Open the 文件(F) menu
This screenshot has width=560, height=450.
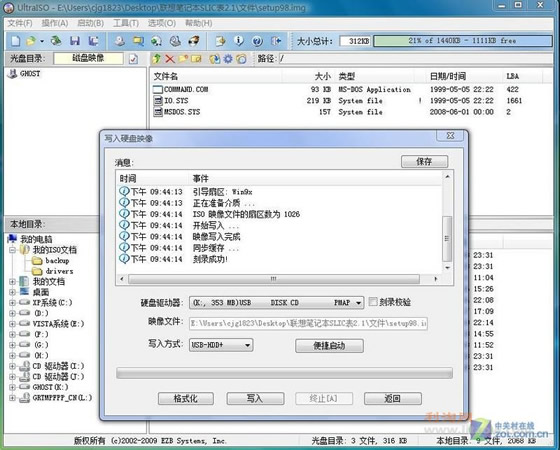(20, 23)
